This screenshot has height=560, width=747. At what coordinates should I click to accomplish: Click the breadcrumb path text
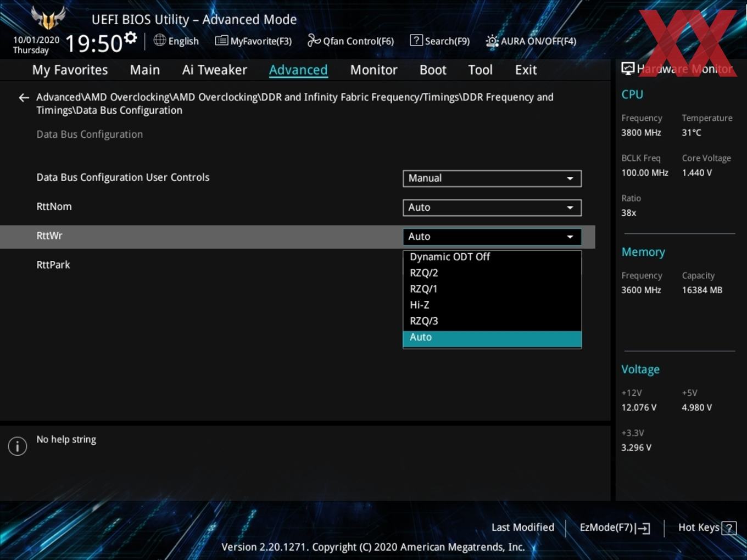[295, 104]
